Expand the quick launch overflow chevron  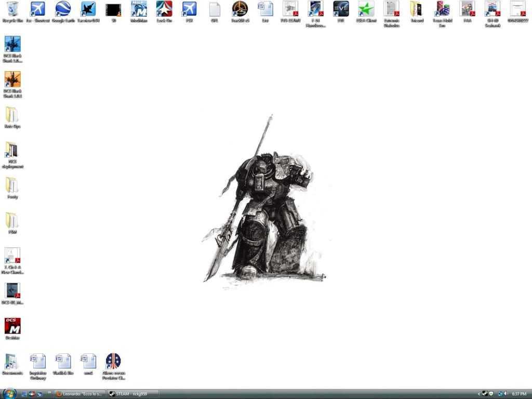tap(50, 393)
